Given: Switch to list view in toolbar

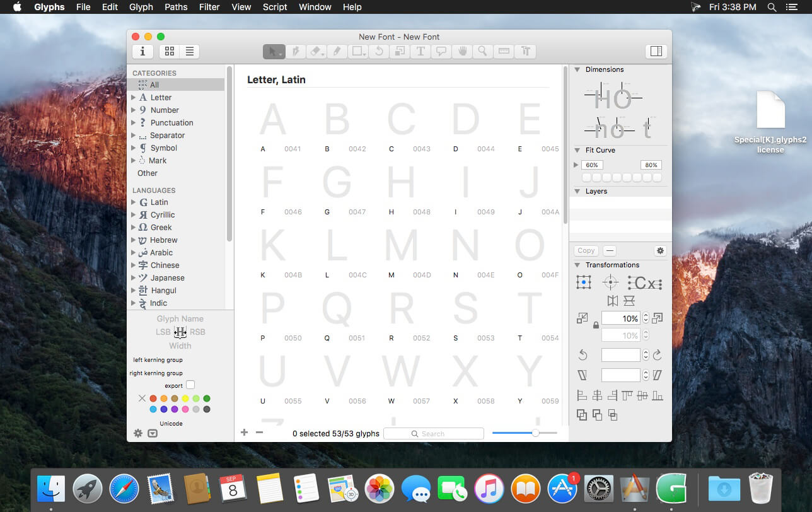Looking at the screenshot, I should click(189, 52).
